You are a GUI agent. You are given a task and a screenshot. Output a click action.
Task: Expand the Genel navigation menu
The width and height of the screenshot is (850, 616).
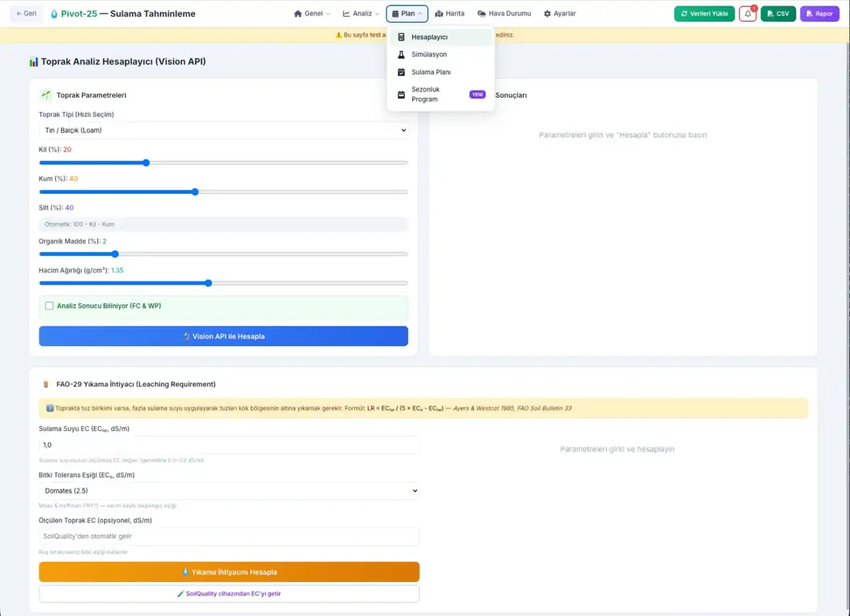click(312, 13)
